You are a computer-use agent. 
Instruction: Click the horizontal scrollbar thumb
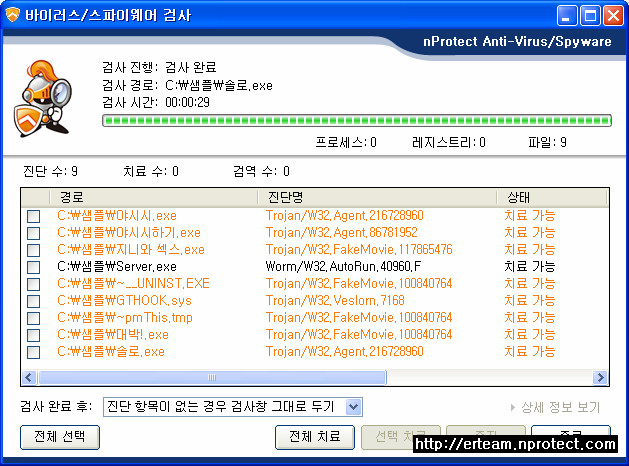[x=212, y=377]
